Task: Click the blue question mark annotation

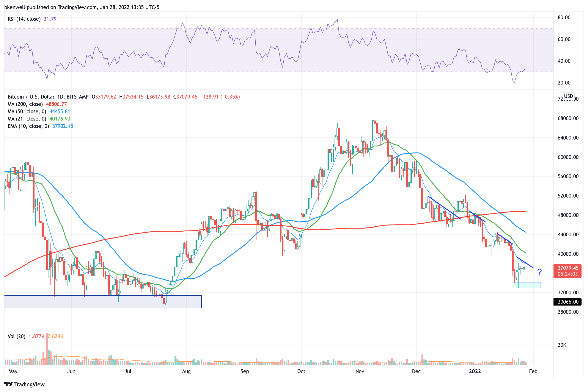Action: click(x=539, y=272)
